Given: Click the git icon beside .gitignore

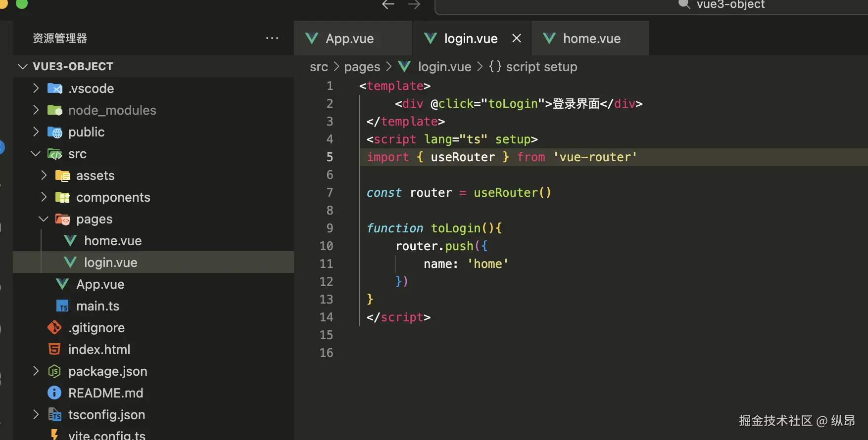Looking at the screenshot, I should point(54,327).
